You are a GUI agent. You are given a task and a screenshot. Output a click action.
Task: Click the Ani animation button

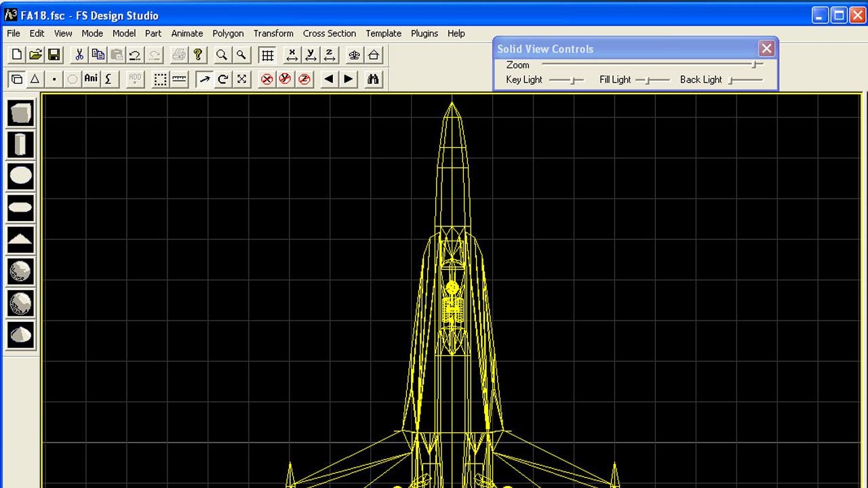pyautogui.click(x=91, y=79)
